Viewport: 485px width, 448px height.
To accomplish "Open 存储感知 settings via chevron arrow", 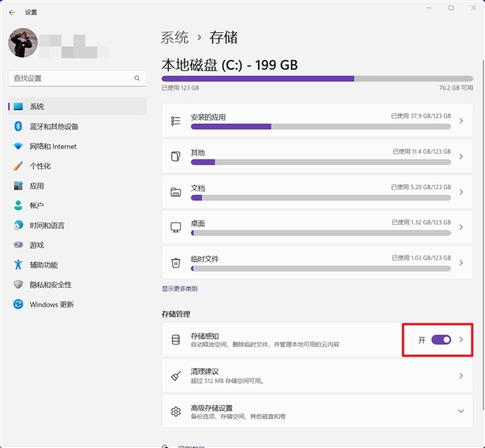I will coord(462,340).
